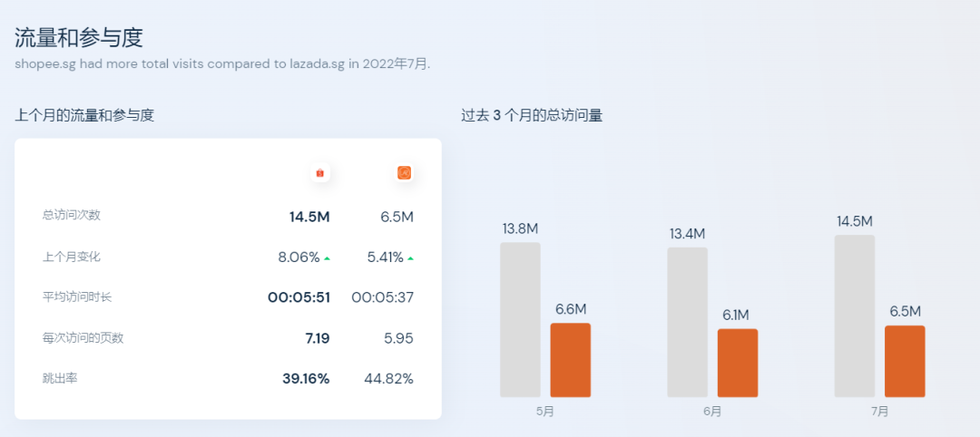Click the 14.5M value in the table

(309, 218)
